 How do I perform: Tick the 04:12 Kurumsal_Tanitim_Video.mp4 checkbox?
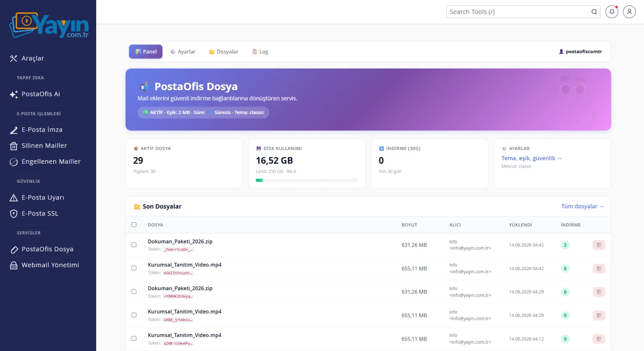[134, 339]
